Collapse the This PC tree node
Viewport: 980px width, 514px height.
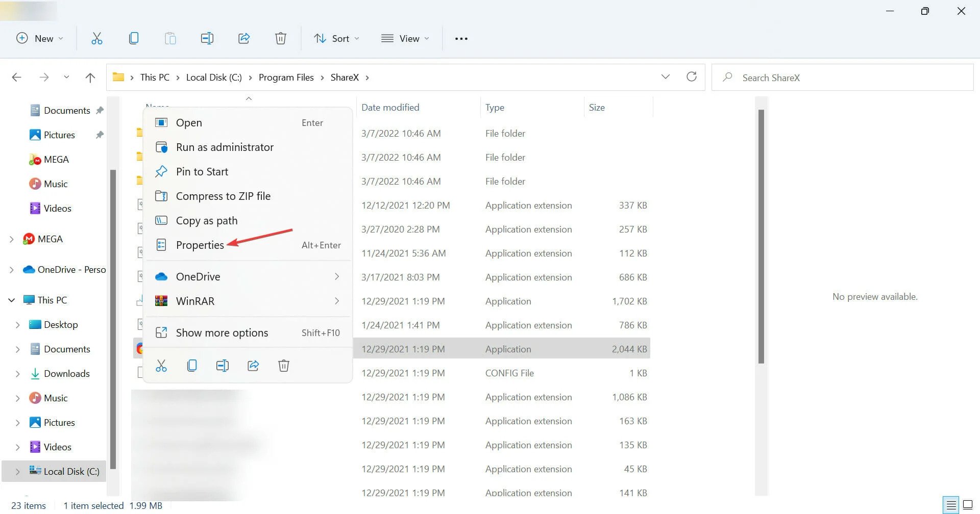[x=11, y=300]
